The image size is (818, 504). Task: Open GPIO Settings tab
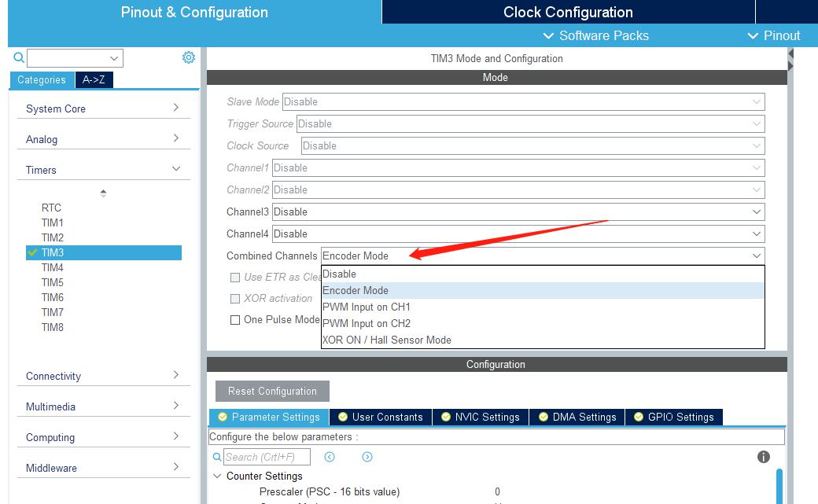[674, 417]
